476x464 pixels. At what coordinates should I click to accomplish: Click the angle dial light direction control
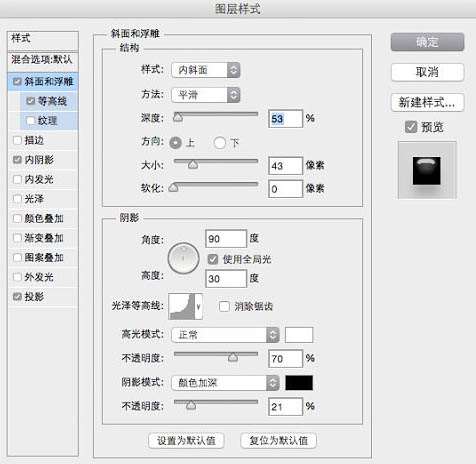(183, 258)
